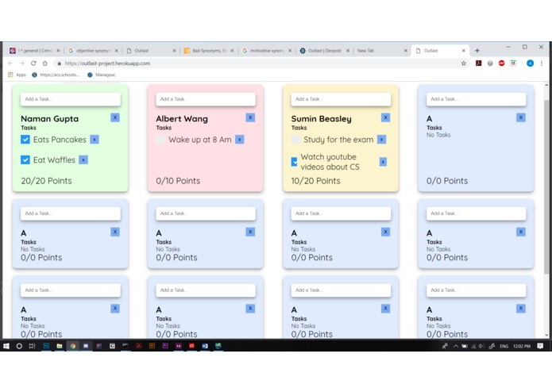Viewport: 552px width, 392px height.
Task: Focus Add a Task field for Naman Gupta
Action: tap(71, 99)
